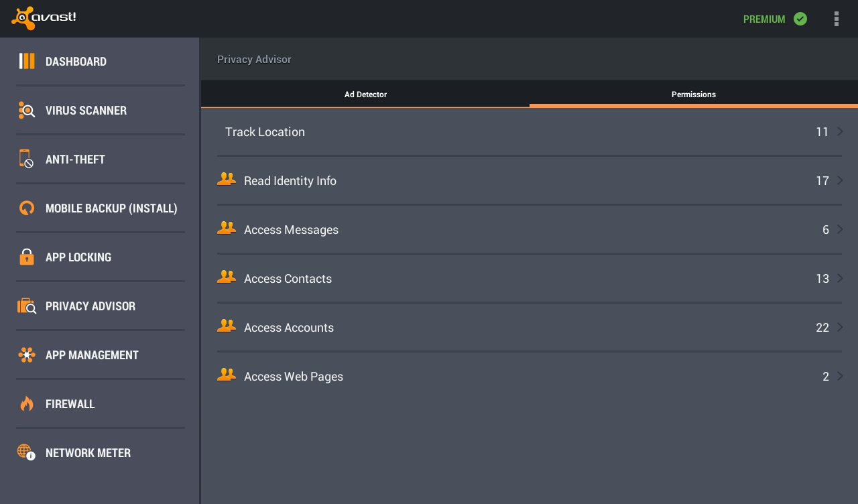
Task: Click the Anti-Theft phone icon
Action: (x=26, y=159)
